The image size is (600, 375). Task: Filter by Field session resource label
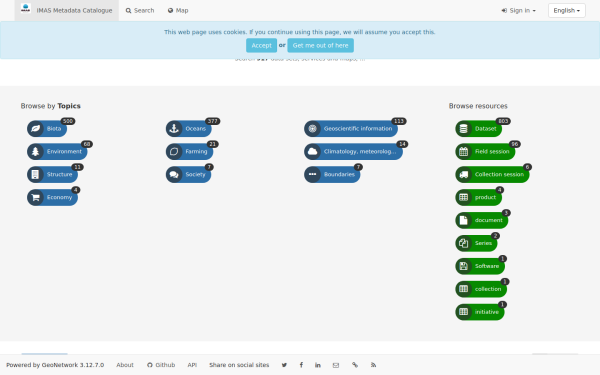pyautogui.click(x=492, y=152)
